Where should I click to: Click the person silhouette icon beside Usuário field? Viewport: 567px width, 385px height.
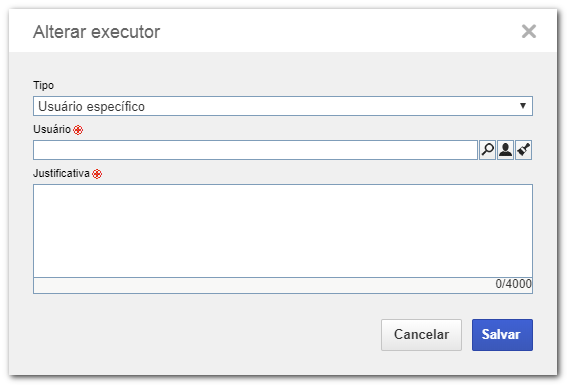click(506, 150)
